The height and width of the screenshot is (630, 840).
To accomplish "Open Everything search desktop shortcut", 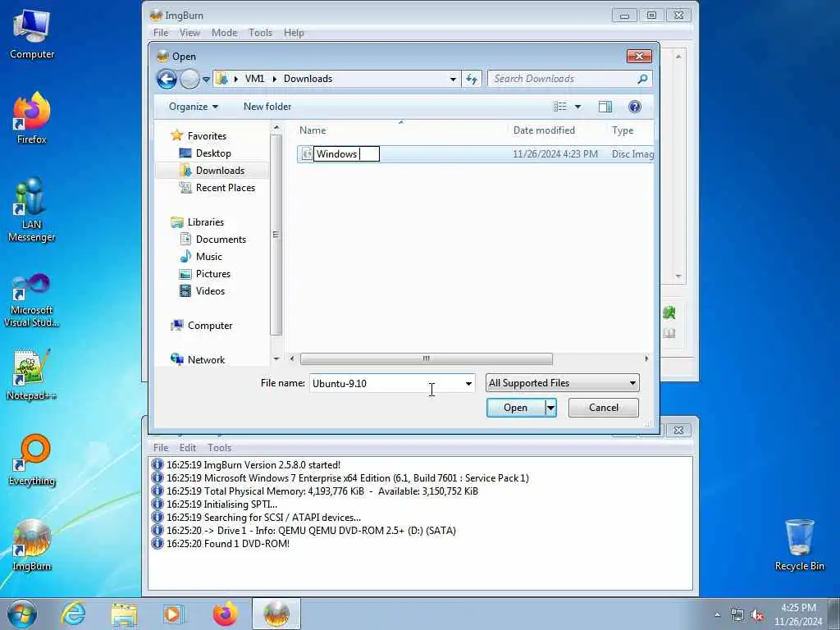I will [32, 460].
